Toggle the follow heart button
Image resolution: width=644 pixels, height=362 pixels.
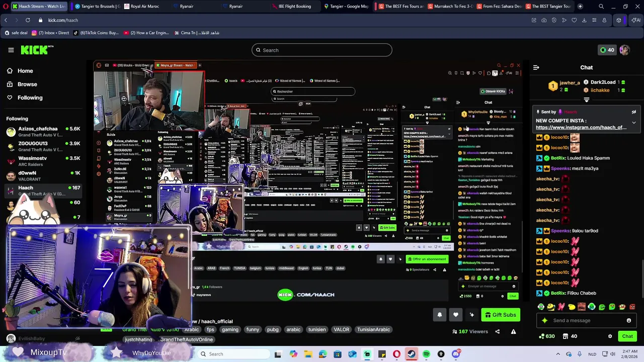point(456,315)
